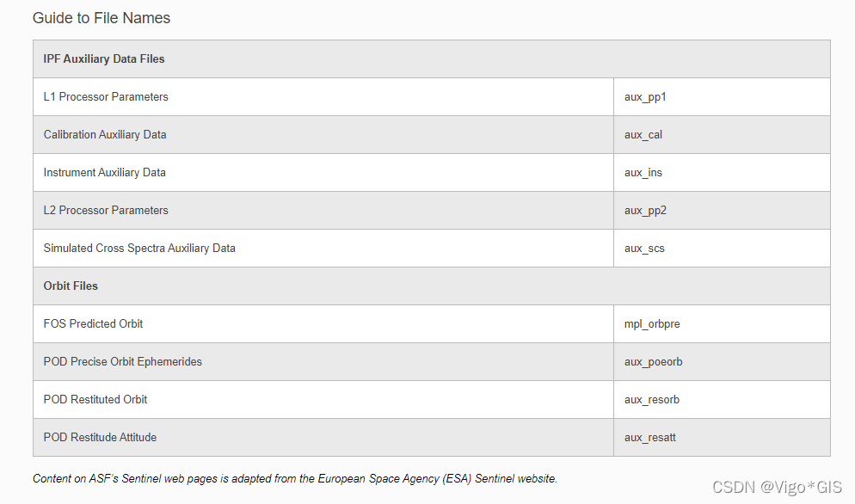Select the aux_cal file name
This screenshot has width=855, height=504.
tap(643, 135)
